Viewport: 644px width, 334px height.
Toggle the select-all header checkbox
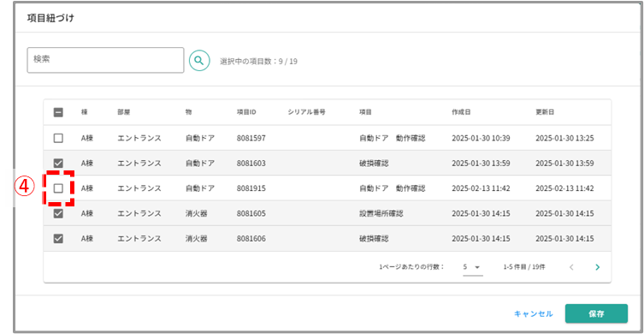point(58,112)
